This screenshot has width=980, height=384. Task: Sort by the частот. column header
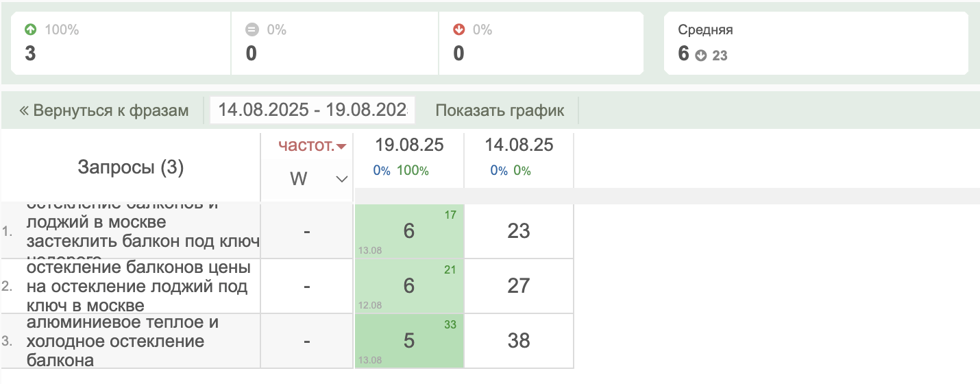[306, 145]
